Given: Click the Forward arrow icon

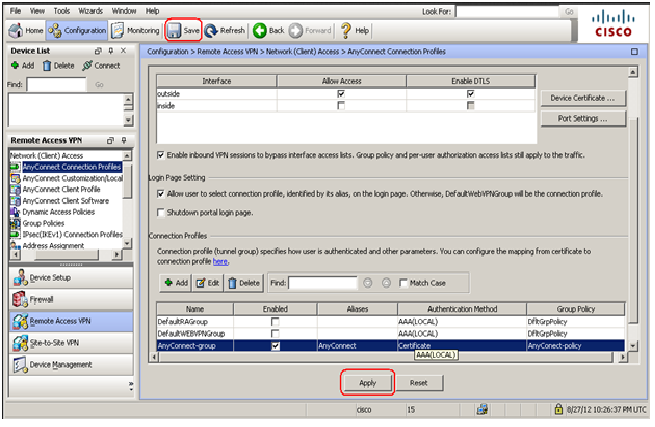Looking at the screenshot, I should (x=296, y=30).
